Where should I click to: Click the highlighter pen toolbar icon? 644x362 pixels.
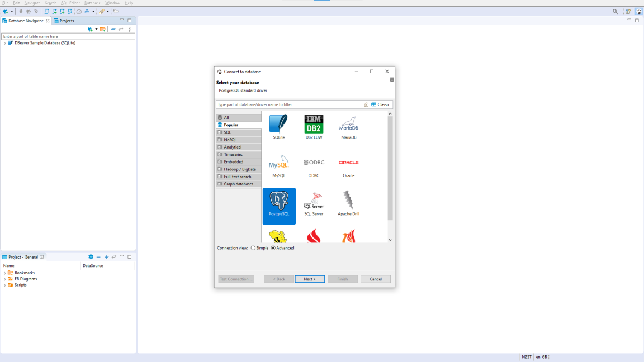click(101, 12)
